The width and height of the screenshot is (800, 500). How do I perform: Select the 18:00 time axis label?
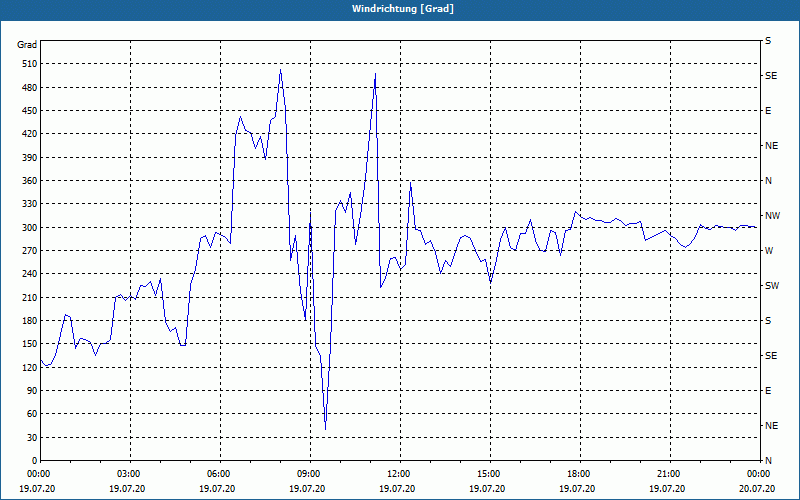[x=580, y=474]
